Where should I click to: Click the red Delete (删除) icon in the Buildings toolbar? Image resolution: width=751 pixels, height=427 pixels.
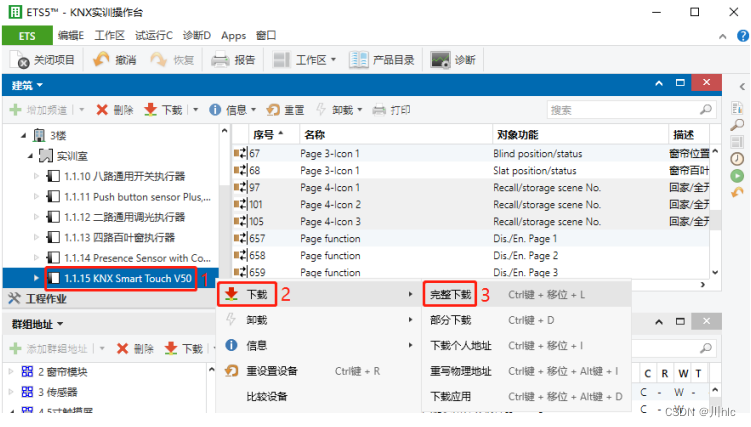103,110
